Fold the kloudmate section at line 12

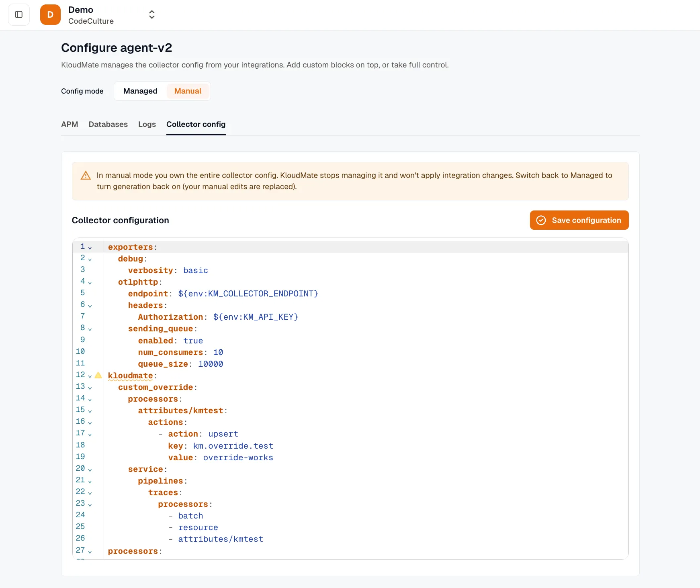tap(90, 376)
